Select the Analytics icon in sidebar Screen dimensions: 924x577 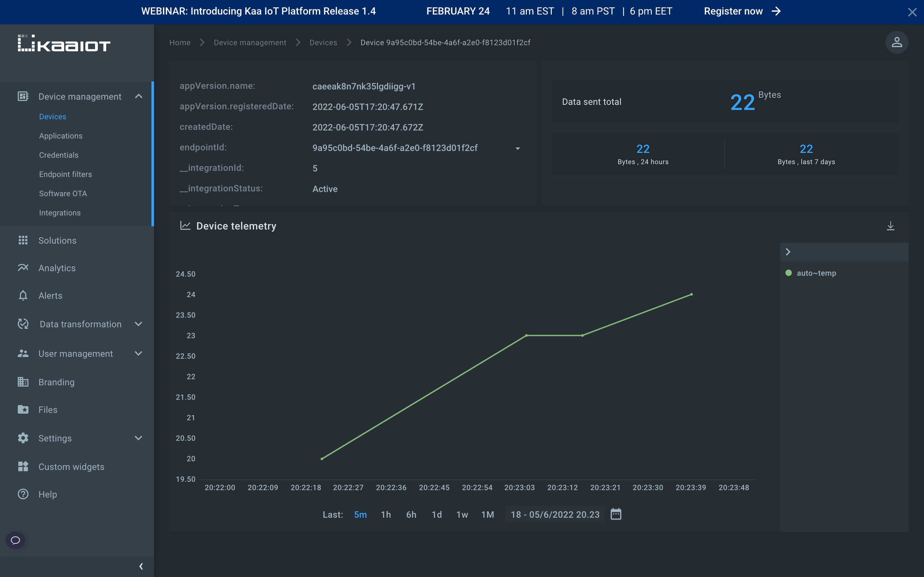pos(22,268)
